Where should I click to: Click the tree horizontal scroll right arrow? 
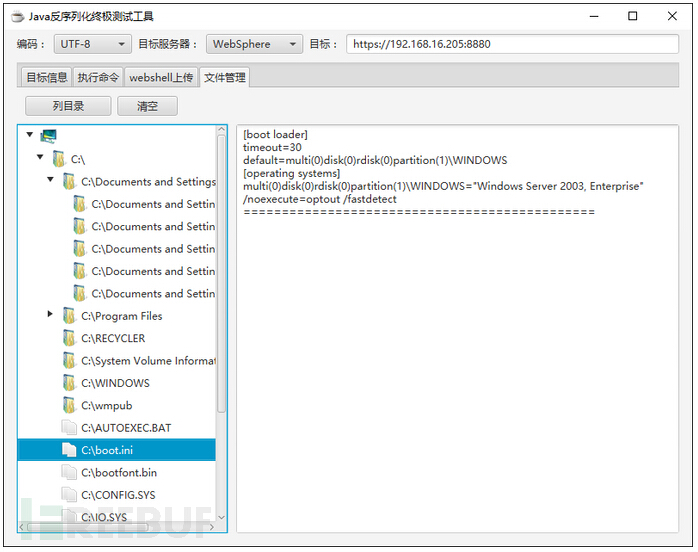(x=211, y=527)
